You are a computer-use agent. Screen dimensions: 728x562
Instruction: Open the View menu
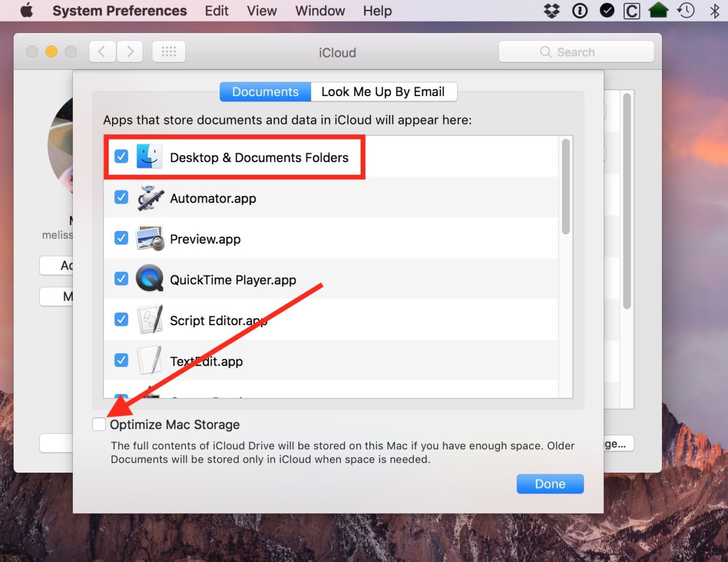[x=262, y=11]
